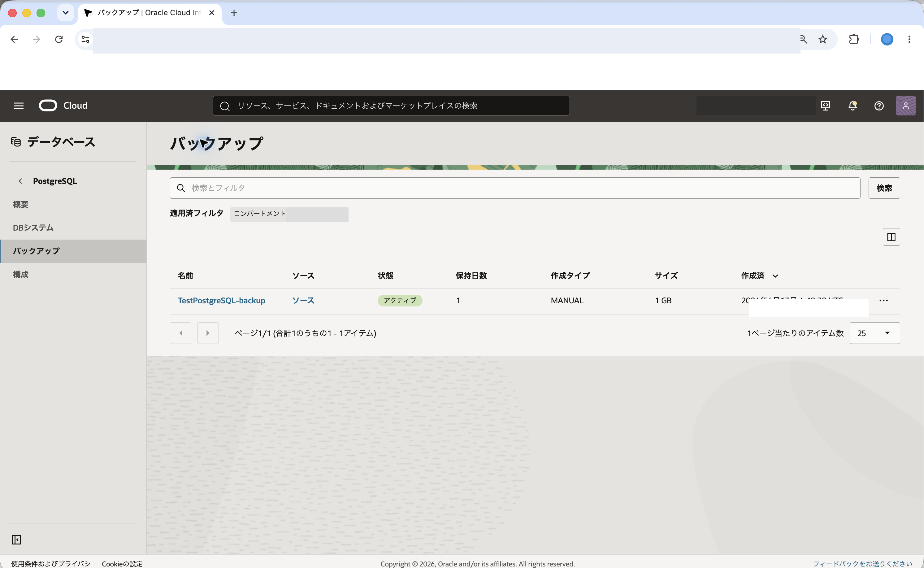
Task: Open items-per-page dropdown showing 25
Action: (x=874, y=333)
